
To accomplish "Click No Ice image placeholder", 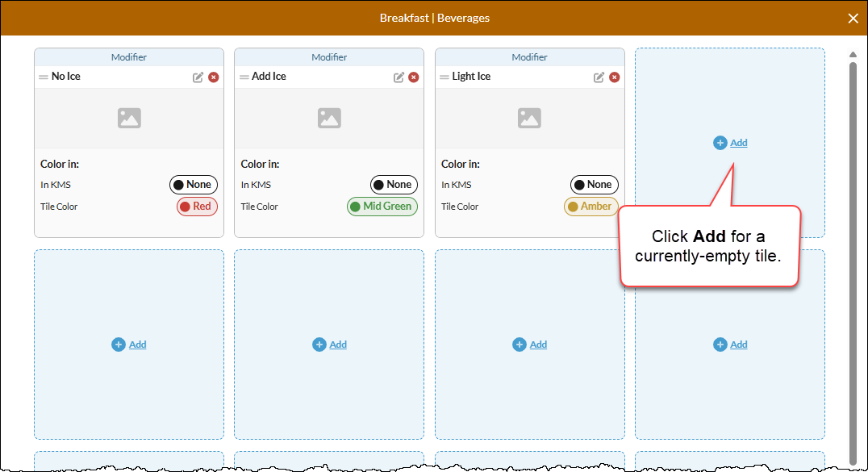I will coord(130,118).
